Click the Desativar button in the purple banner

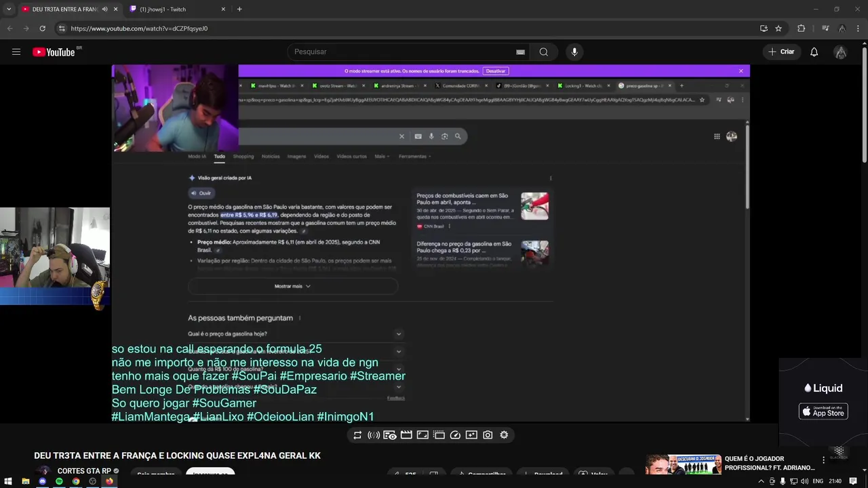pos(496,70)
